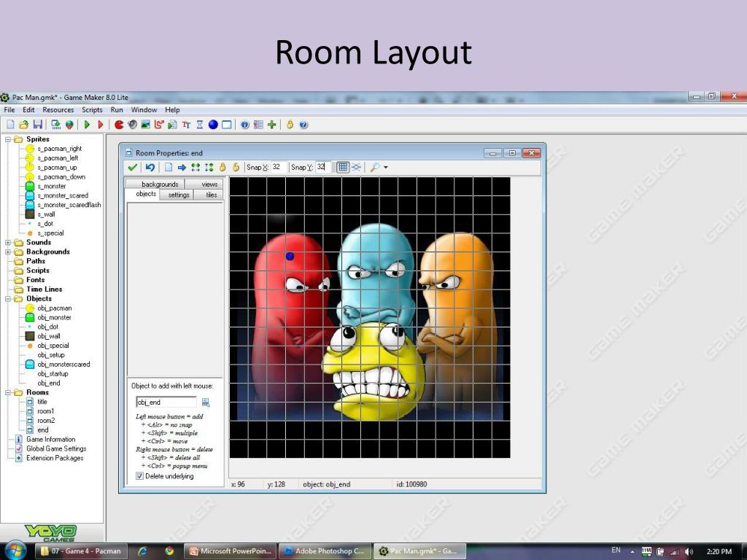Open the Resources menu
Screen dimensions: 747x560
58,110
